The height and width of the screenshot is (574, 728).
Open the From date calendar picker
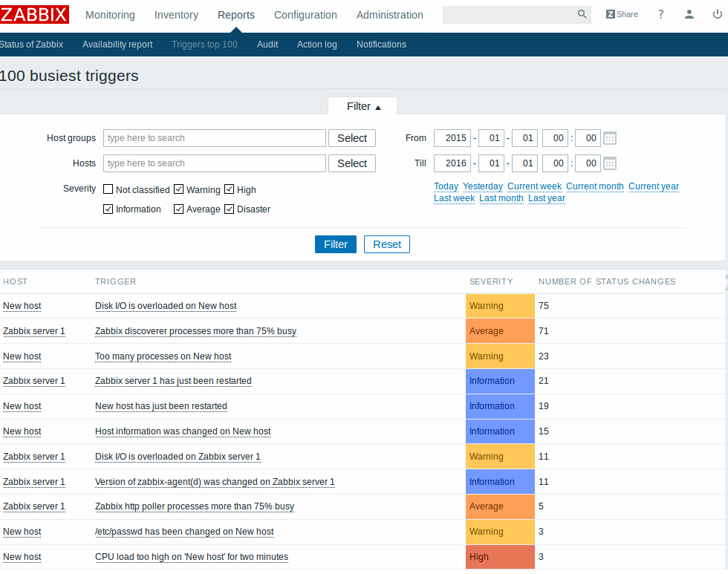coord(610,138)
